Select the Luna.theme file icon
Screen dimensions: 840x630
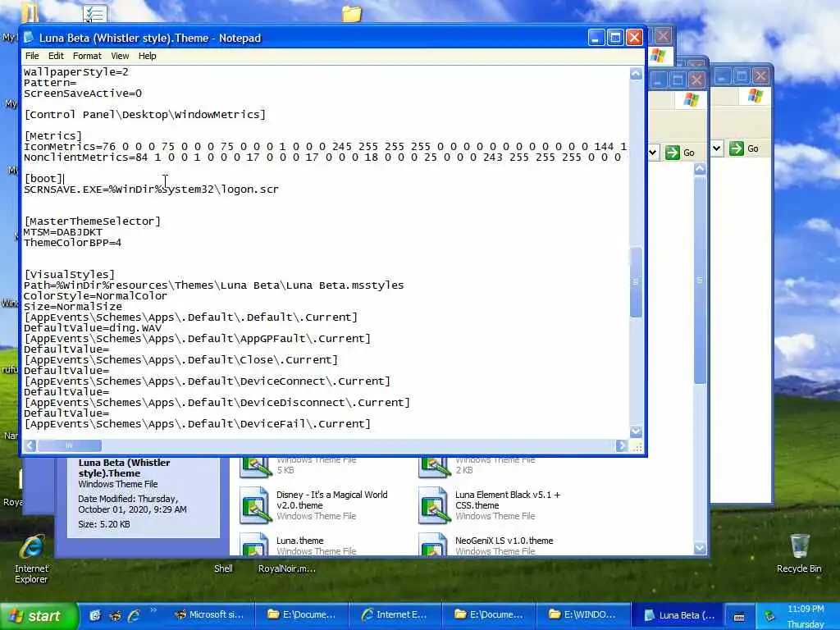(x=255, y=544)
